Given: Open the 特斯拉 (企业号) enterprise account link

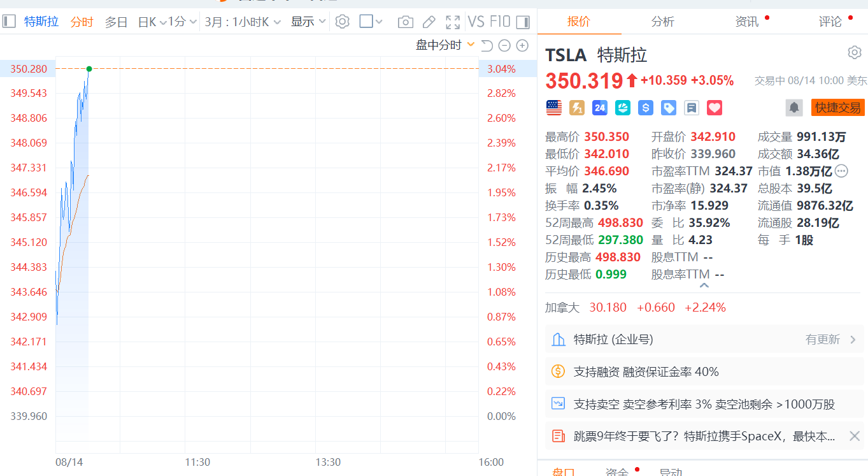Looking at the screenshot, I should [x=613, y=340].
